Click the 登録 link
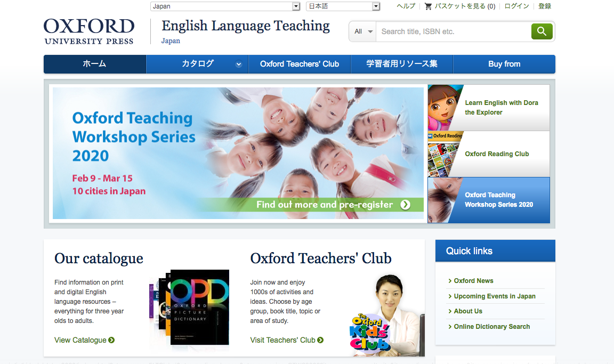This screenshot has width=614, height=364. (545, 6)
